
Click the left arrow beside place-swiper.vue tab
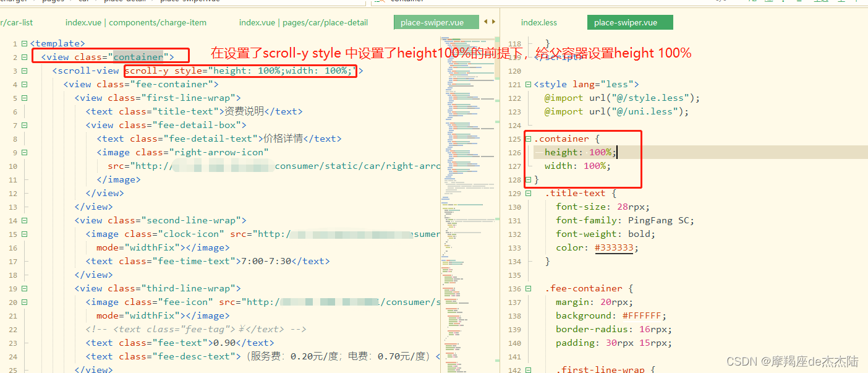pyautogui.click(x=485, y=22)
